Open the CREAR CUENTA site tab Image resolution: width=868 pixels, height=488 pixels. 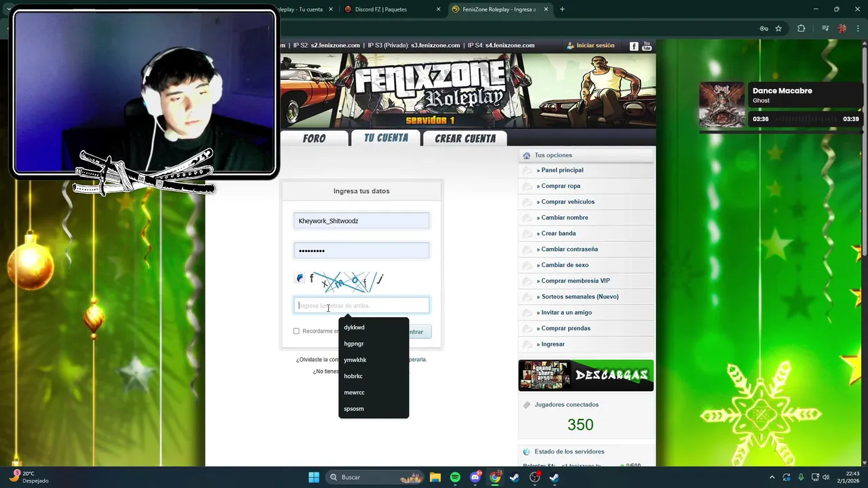pos(465,138)
